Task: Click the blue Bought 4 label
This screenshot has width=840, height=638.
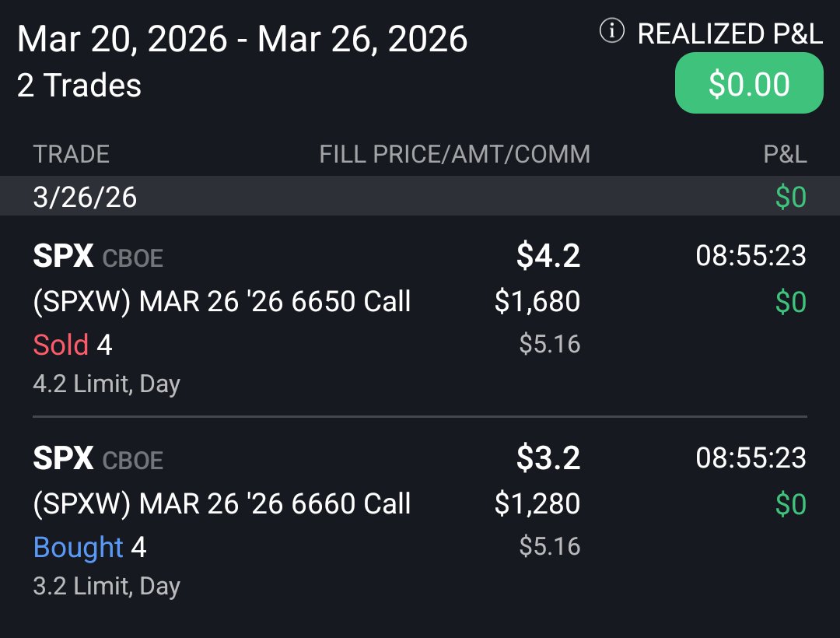Action: click(x=89, y=547)
